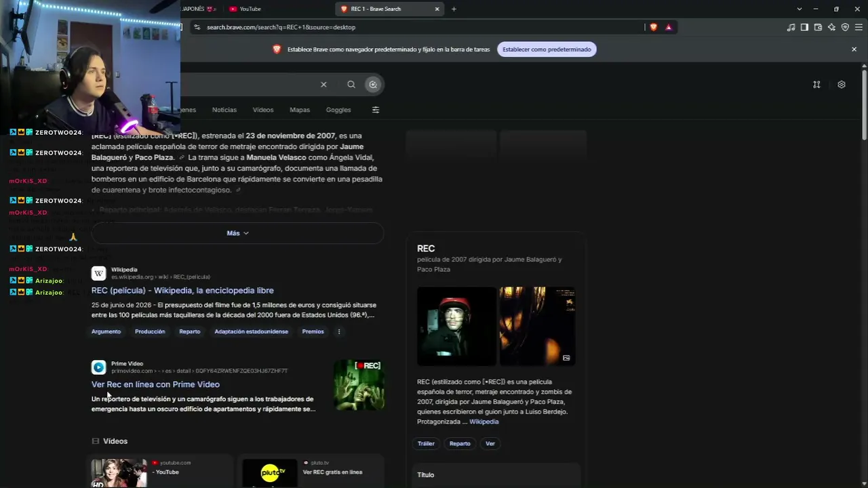Screen dimensions: 868x488
Task: Click the es.wikipedia.org breadcrumb URL
Action: click(161, 277)
